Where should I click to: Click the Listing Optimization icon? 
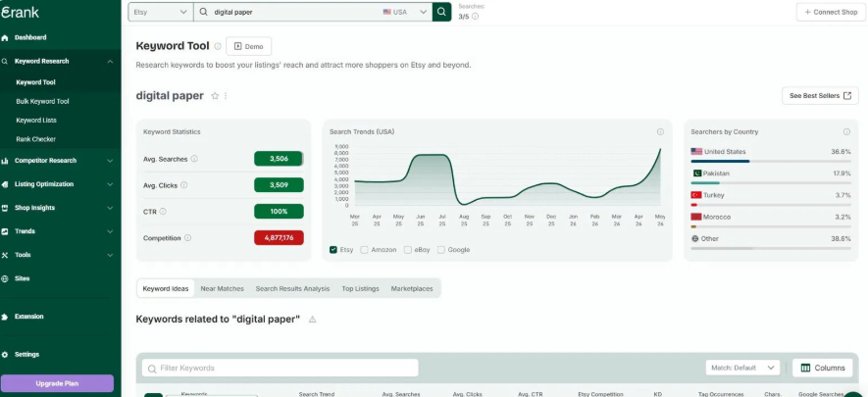point(5,184)
